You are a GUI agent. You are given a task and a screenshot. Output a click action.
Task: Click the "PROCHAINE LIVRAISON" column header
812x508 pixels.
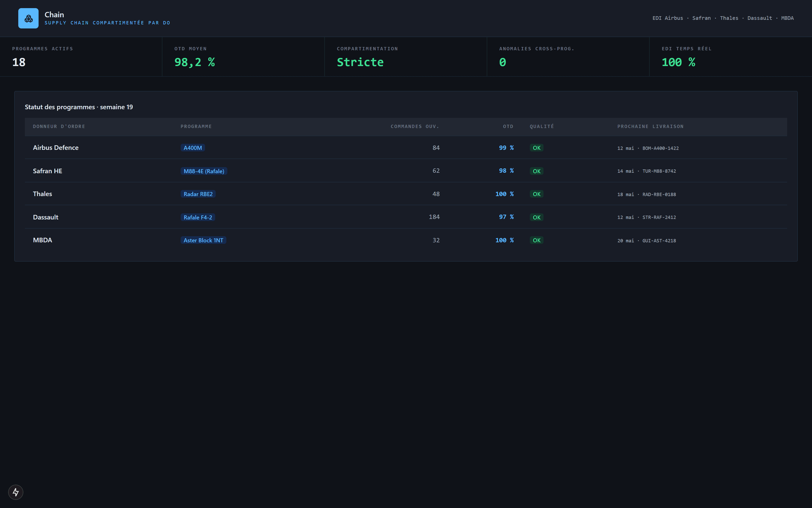click(650, 126)
